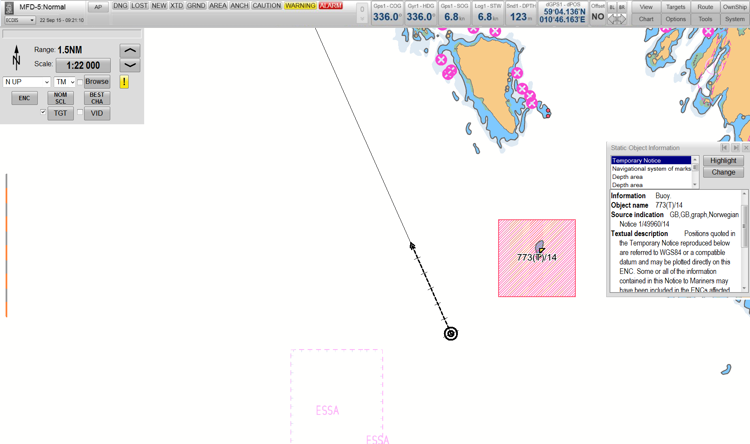Open the Route menu
This screenshot has height=444, width=750.
point(705,7)
